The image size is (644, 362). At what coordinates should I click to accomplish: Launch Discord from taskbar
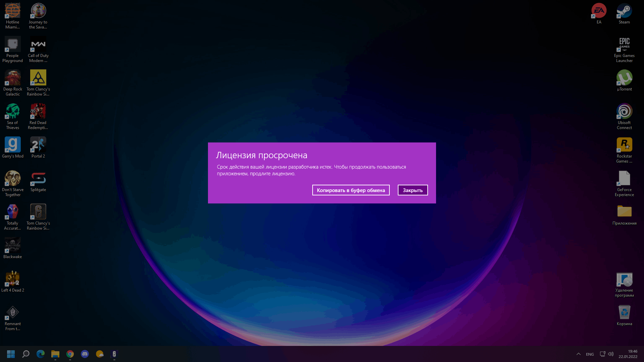coord(85,354)
